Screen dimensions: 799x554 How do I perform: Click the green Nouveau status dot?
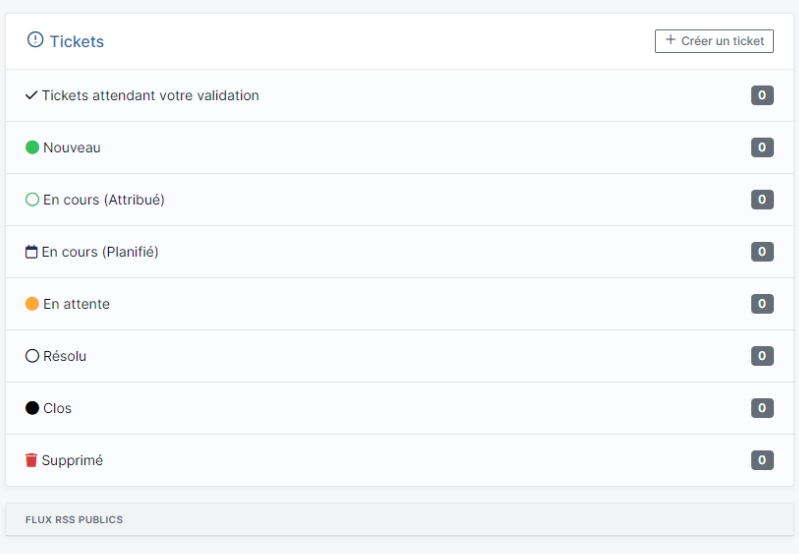[x=32, y=148]
